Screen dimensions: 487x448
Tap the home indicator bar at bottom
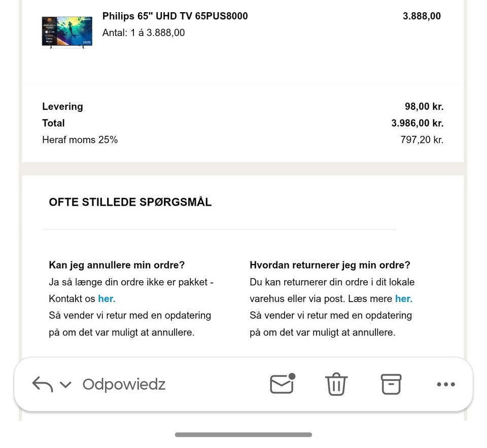[x=243, y=434]
